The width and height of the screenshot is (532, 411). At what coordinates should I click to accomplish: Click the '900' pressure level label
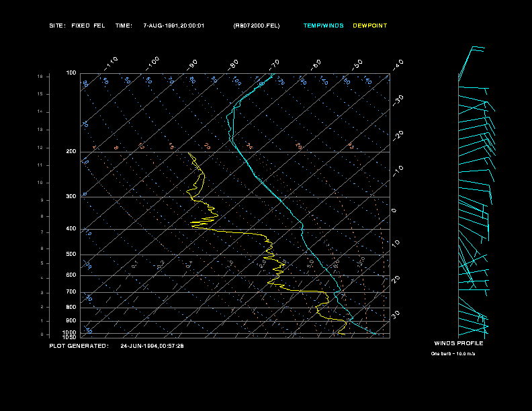[x=71, y=321]
